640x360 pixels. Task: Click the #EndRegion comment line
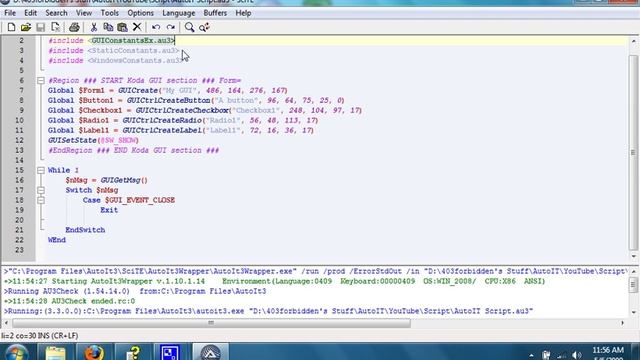pos(133,150)
